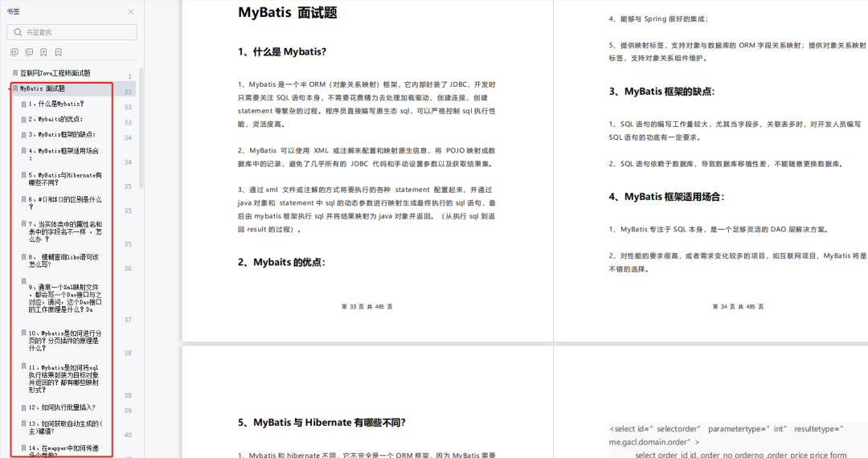Go to bookmark 10、Mybatis是如何进行分页的
The width and height of the screenshot is (868, 458).
point(65,341)
